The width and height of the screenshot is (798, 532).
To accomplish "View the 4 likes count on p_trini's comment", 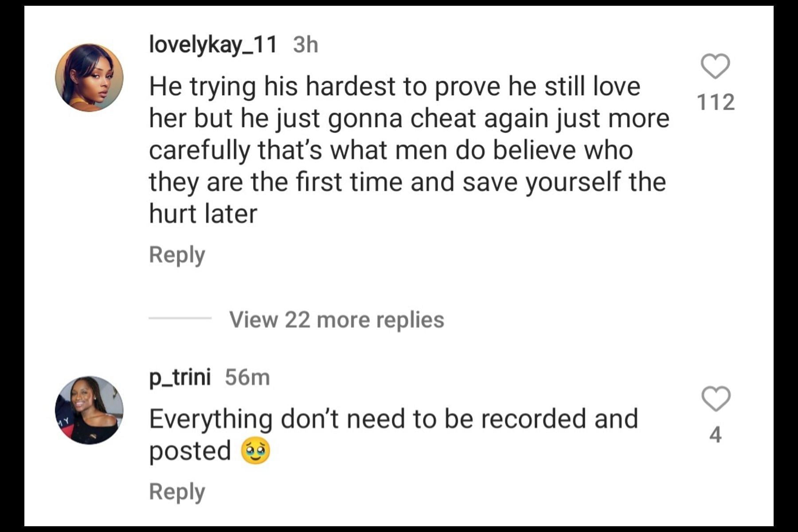I will pyautogui.click(x=716, y=434).
